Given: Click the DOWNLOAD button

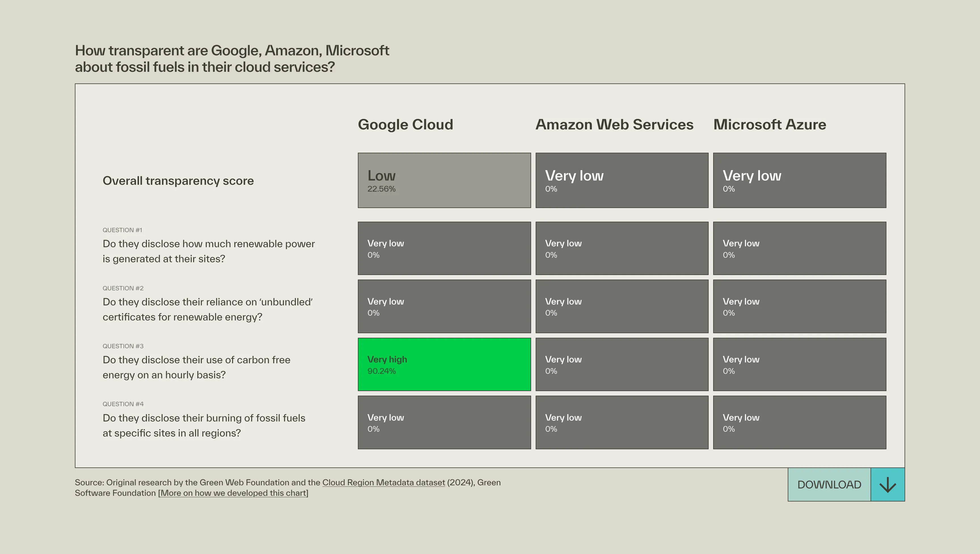Looking at the screenshot, I should (x=829, y=484).
